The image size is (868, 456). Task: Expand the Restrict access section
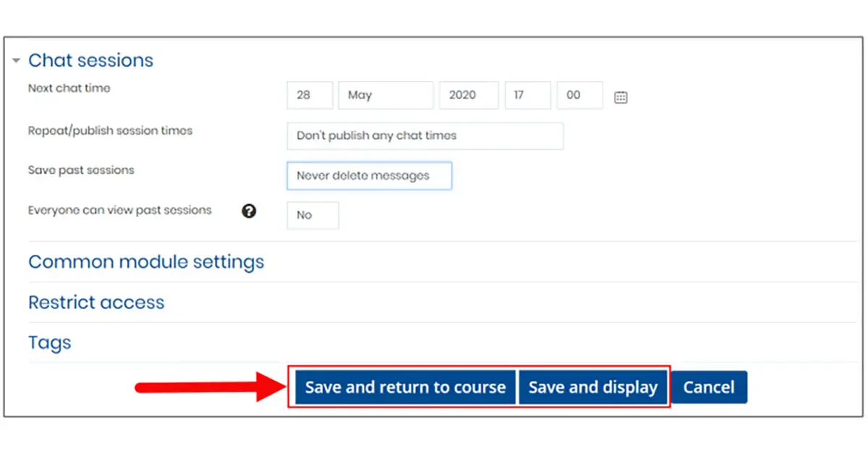[96, 303]
